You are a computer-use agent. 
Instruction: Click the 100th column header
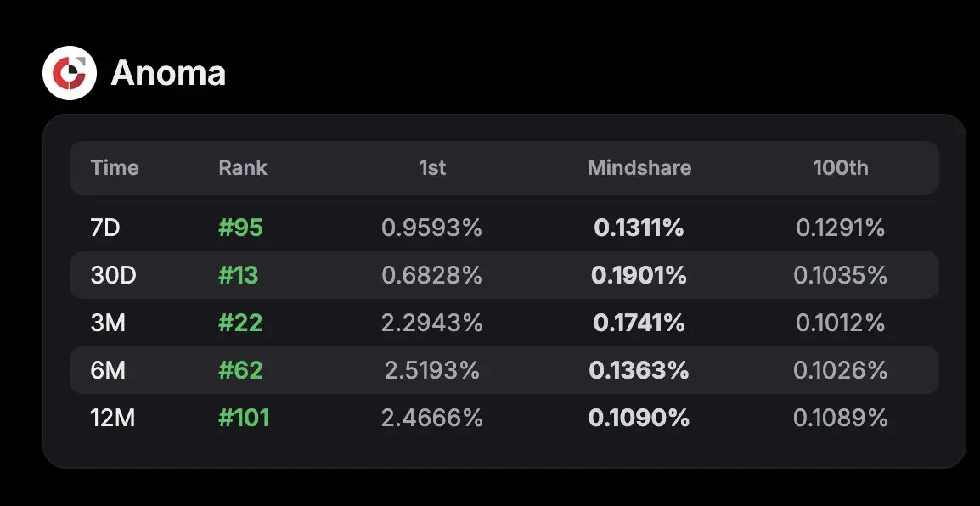click(841, 167)
